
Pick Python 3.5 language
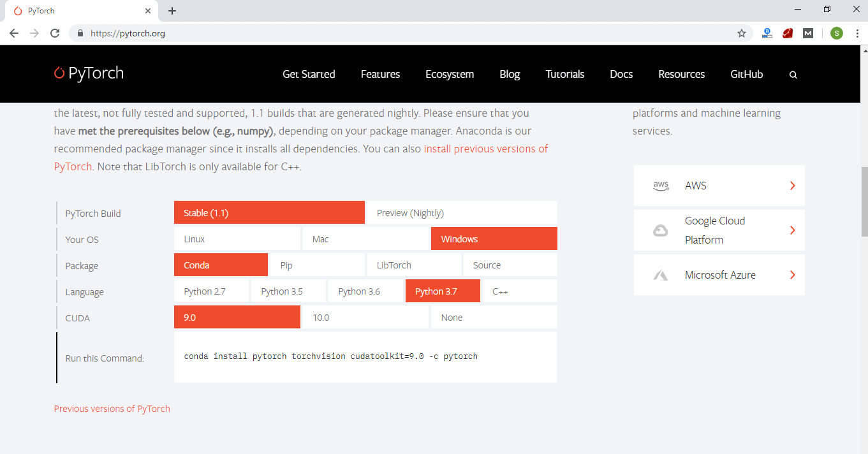tap(288, 291)
